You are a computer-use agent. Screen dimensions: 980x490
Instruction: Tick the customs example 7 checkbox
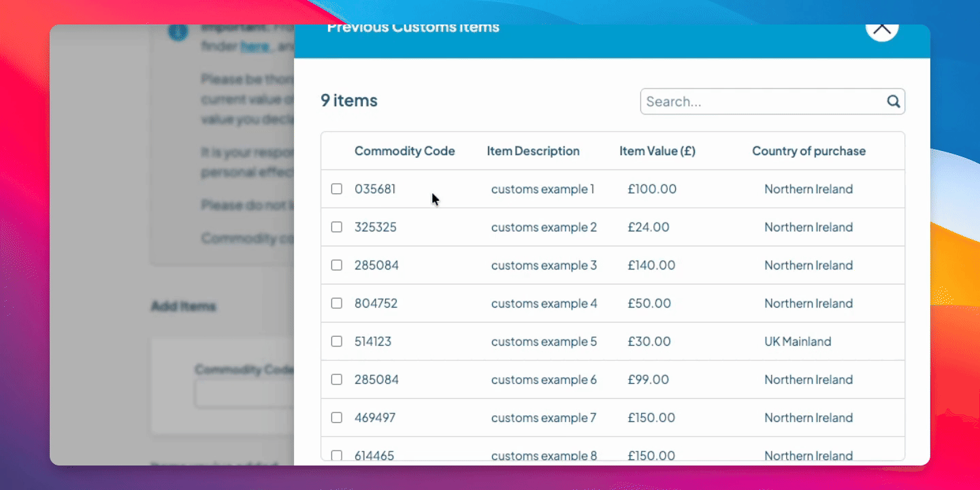coord(337,418)
